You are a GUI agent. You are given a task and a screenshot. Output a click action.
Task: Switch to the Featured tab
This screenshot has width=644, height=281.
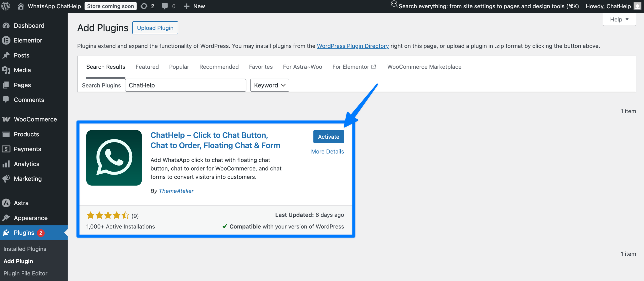click(x=147, y=67)
